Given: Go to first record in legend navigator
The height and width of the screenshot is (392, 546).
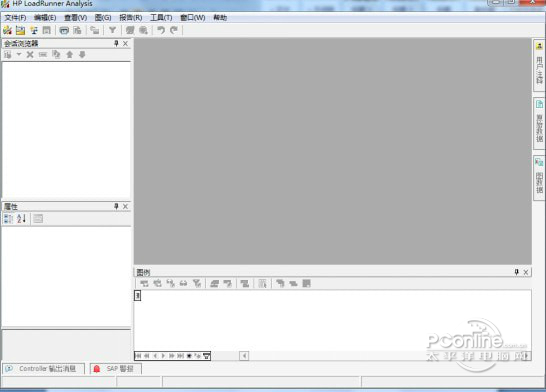Looking at the screenshot, I should point(139,356).
